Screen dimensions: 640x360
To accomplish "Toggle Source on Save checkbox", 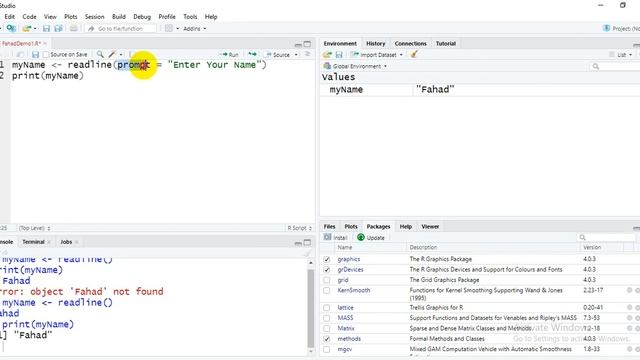I will coord(46,54).
